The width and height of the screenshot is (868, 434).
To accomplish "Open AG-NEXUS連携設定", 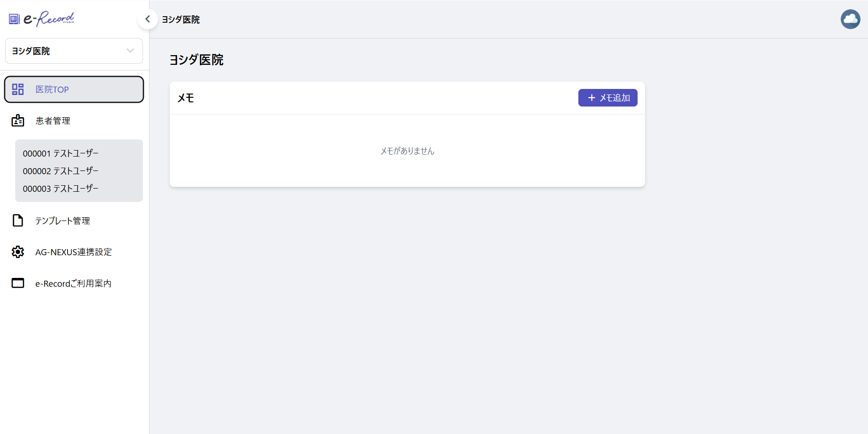I will [x=74, y=252].
